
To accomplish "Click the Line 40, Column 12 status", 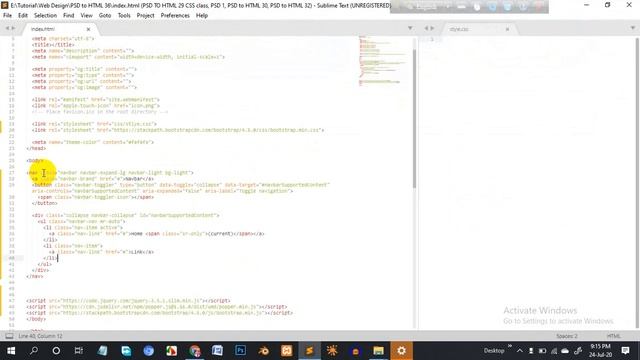I will (40, 336).
